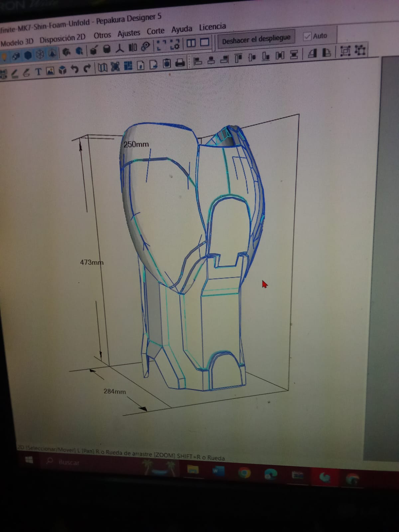Click the three-axis orientation icon
This screenshot has height=532, width=399.
tap(120, 49)
